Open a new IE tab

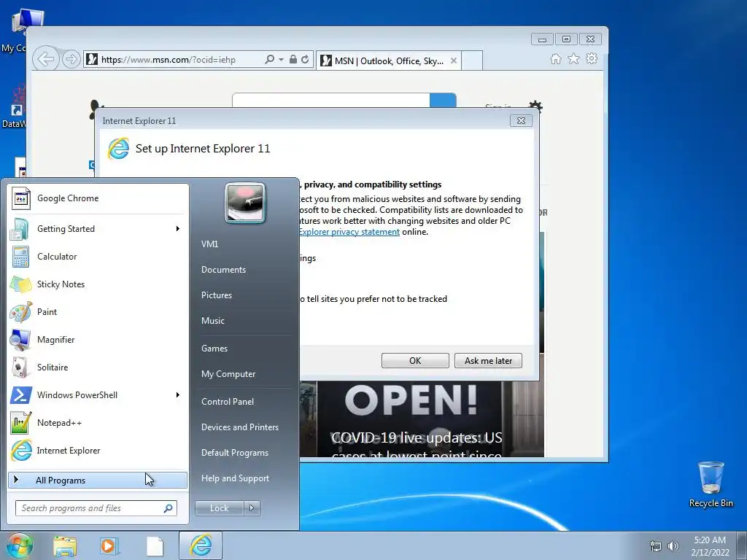(472, 61)
